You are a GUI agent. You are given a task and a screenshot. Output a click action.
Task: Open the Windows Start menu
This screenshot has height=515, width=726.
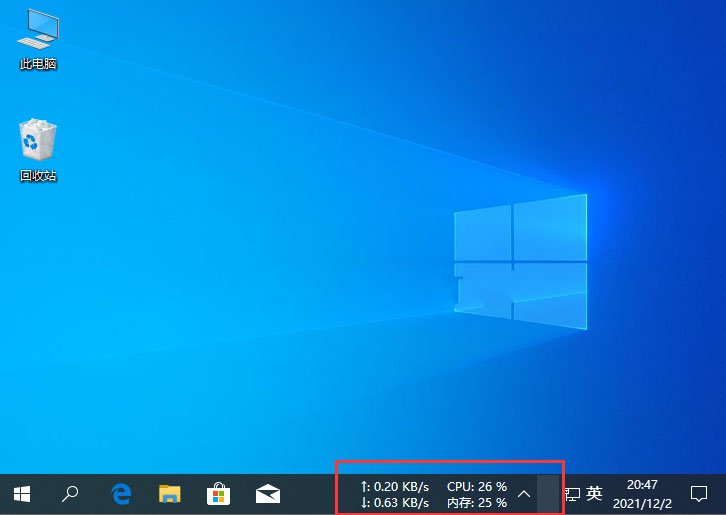(22, 494)
